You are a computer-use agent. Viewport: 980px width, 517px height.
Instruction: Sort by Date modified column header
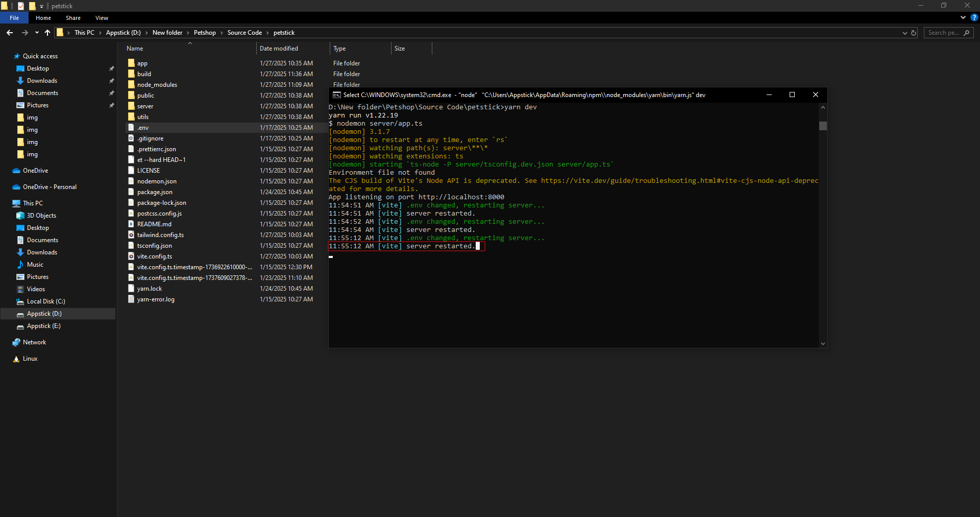point(279,49)
